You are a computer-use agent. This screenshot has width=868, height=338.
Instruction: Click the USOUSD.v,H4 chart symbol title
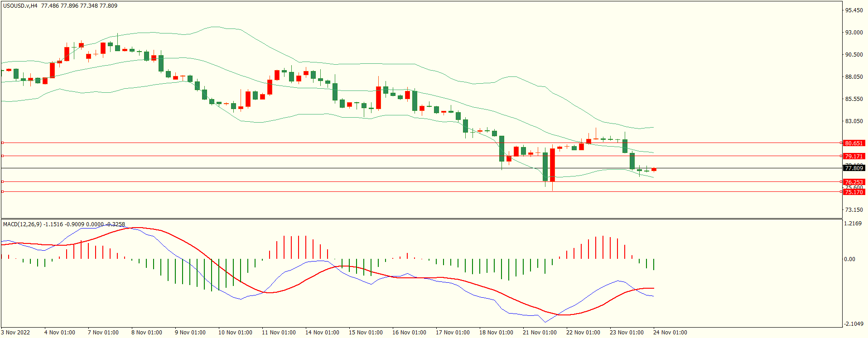20,6
